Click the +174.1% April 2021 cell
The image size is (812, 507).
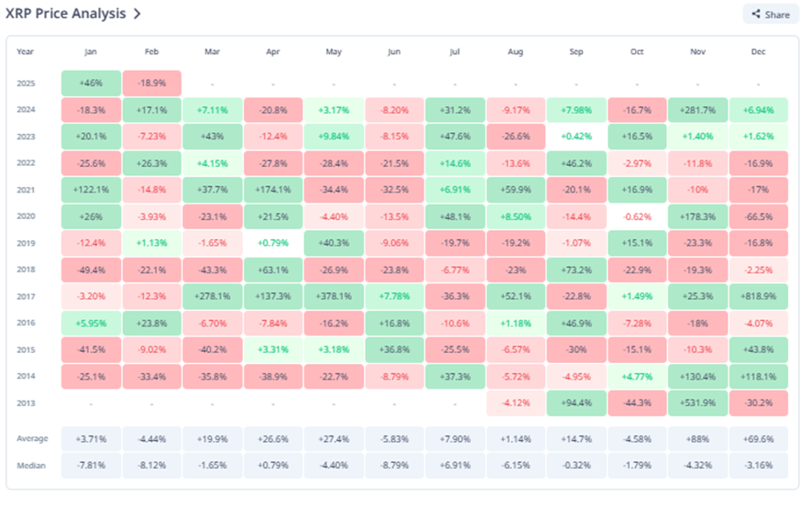(x=273, y=190)
